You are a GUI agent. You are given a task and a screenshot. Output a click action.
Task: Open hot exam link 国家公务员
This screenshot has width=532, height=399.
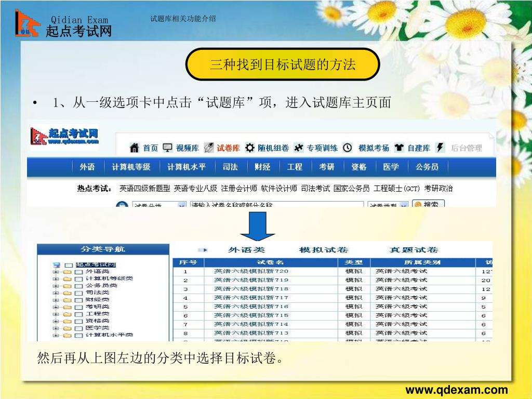tap(352, 188)
